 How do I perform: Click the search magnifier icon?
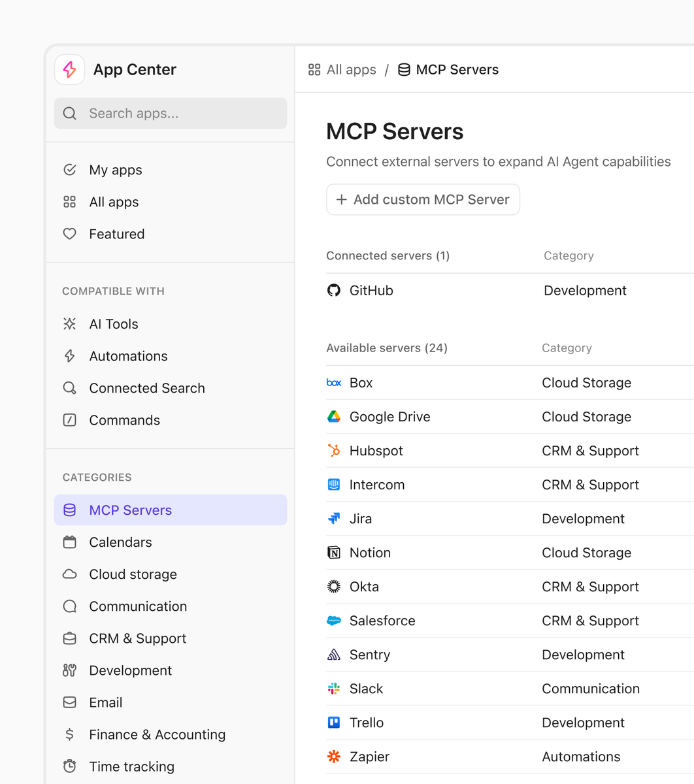70,114
